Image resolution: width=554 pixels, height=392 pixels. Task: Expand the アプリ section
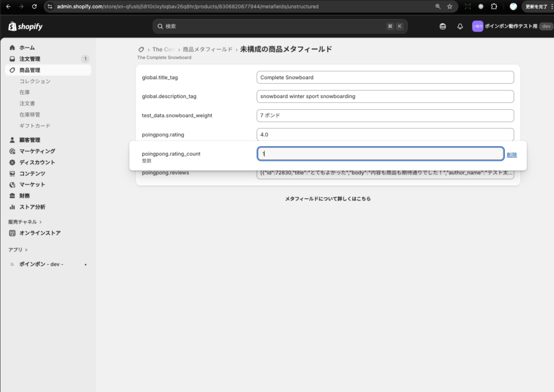coord(18,250)
